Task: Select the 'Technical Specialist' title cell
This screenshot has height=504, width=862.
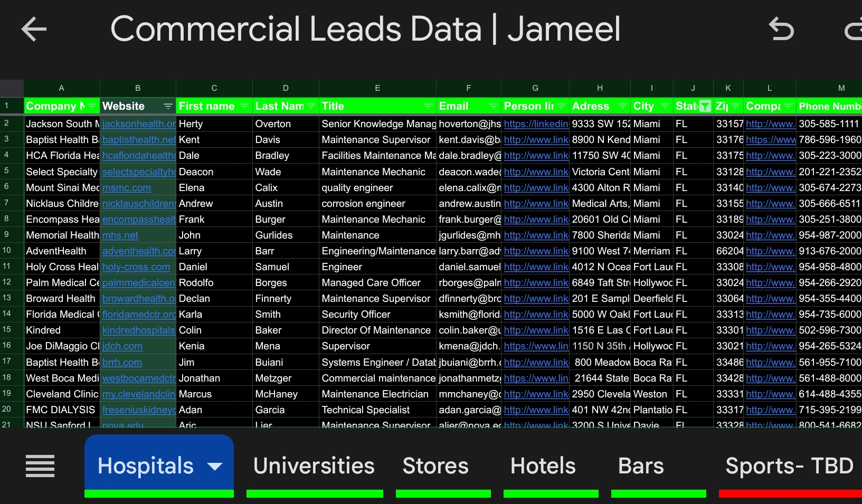Action: click(x=378, y=410)
